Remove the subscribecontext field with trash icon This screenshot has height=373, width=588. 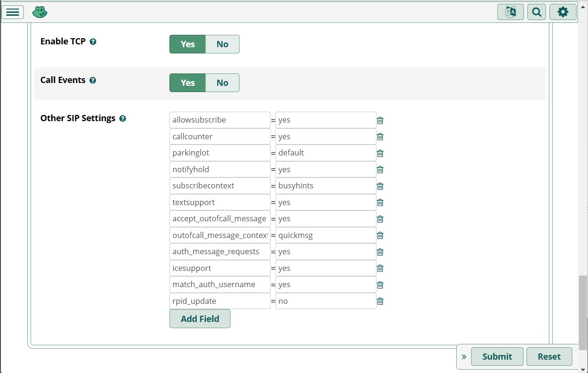380,186
